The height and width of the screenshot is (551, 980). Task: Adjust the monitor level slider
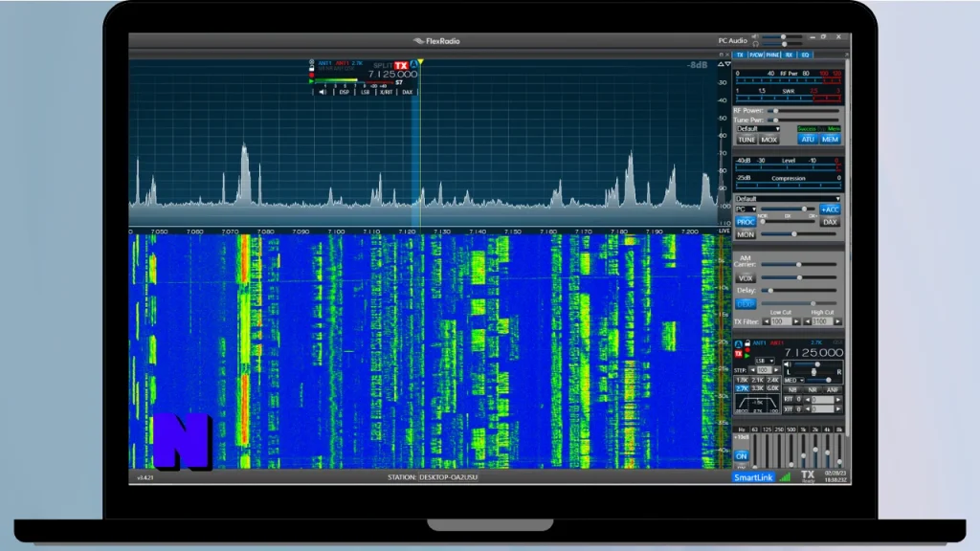[x=798, y=234]
